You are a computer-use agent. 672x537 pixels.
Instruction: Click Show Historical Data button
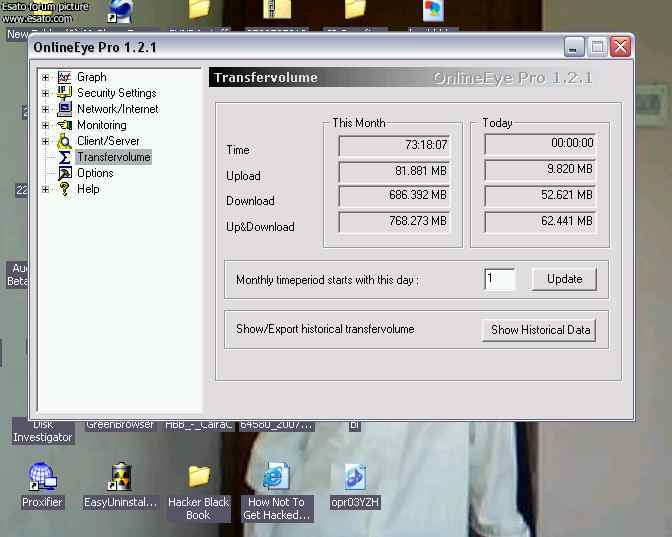pyautogui.click(x=539, y=330)
